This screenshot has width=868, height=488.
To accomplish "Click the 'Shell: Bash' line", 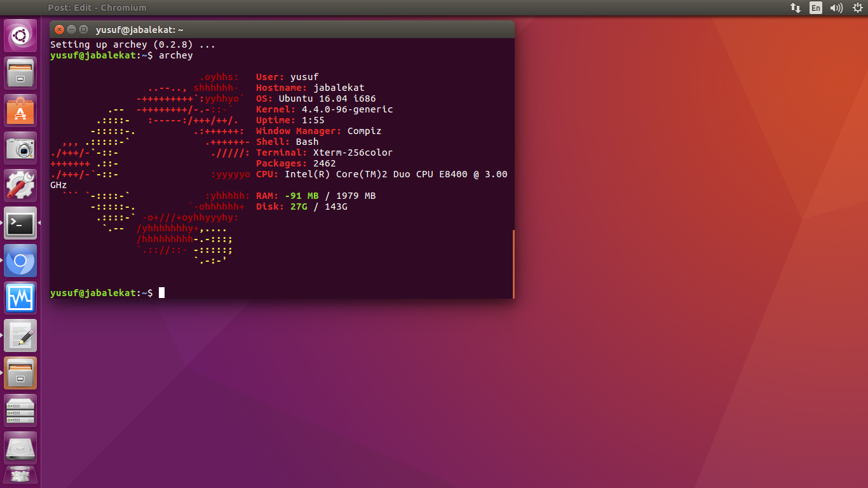I will [x=287, y=142].
